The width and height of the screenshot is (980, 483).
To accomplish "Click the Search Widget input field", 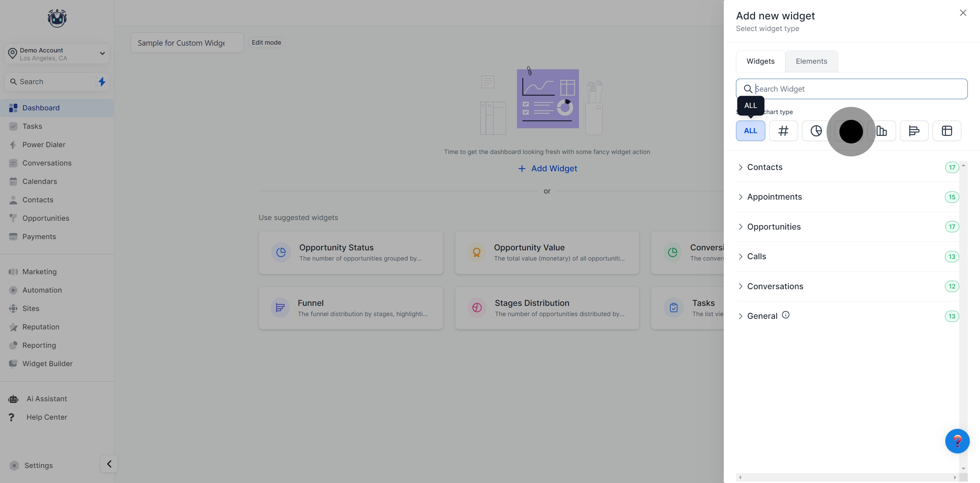I will coord(852,89).
